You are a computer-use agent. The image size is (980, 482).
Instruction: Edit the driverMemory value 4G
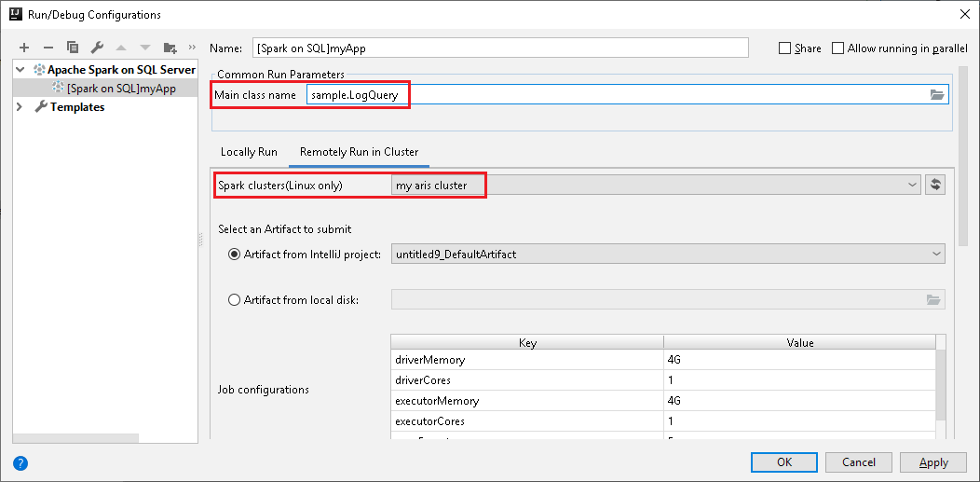[800, 360]
